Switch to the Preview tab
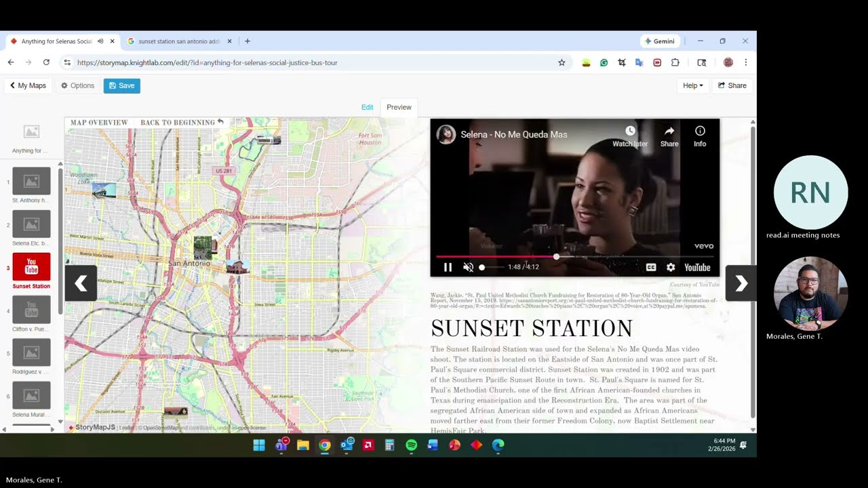The width and height of the screenshot is (868, 488). point(399,107)
